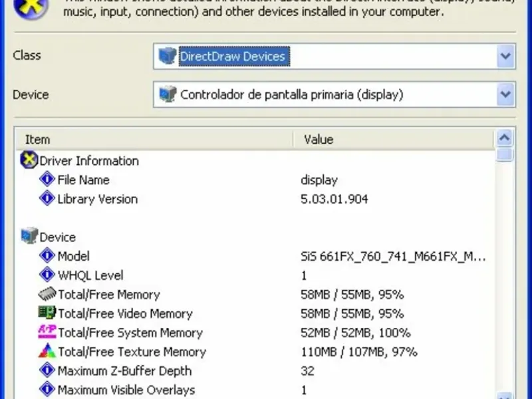The image size is (532, 399).
Task: Select the Maximum Z-Buffer Depth row
Action: [x=124, y=371]
